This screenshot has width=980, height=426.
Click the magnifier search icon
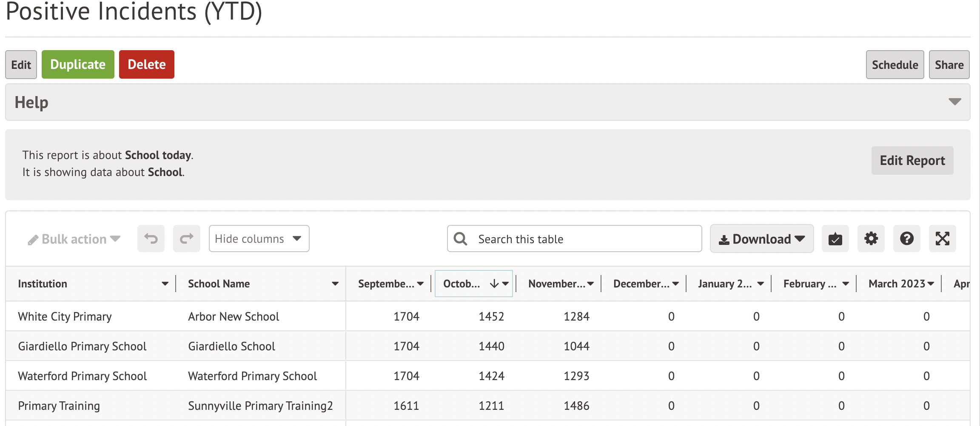[x=460, y=239]
